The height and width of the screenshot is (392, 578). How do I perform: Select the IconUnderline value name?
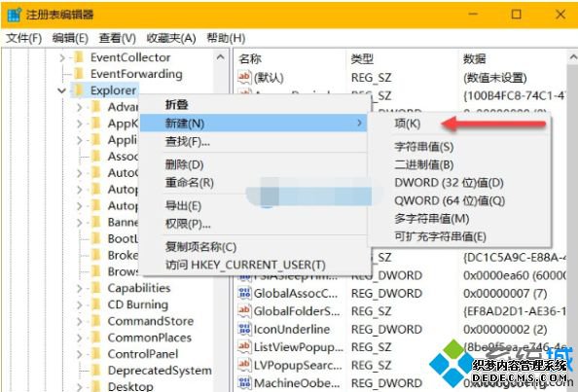[292, 329]
